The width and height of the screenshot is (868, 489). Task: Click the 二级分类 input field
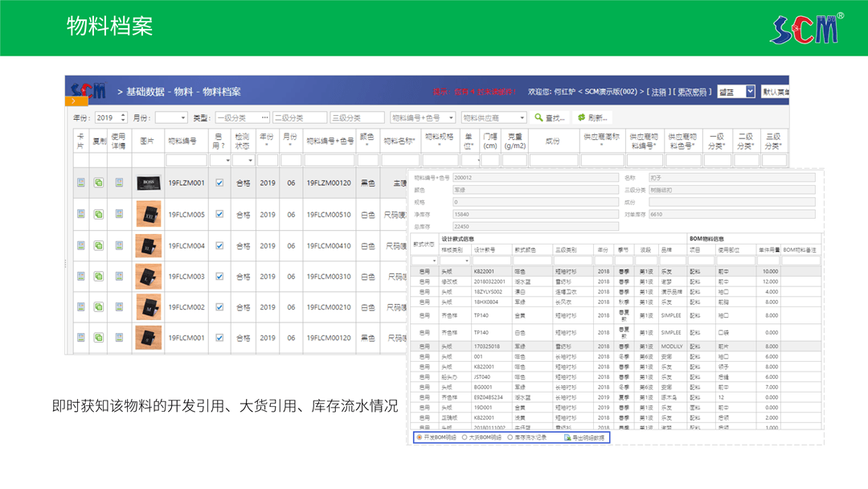click(300, 118)
